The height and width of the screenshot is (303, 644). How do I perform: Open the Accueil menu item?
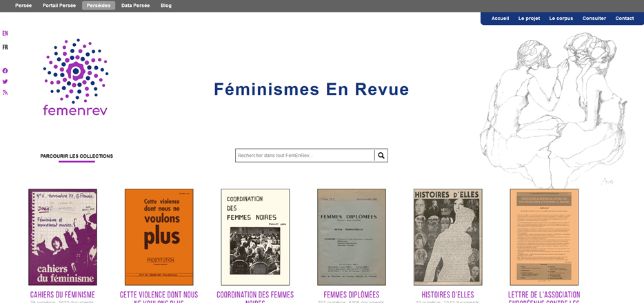(500, 19)
